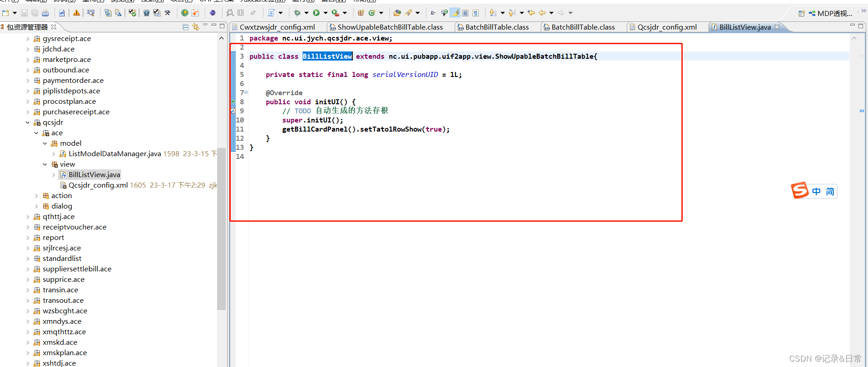Collapse the qcsjdr tree node
Image resolution: width=868 pixels, height=367 pixels.
click(28, 122)
